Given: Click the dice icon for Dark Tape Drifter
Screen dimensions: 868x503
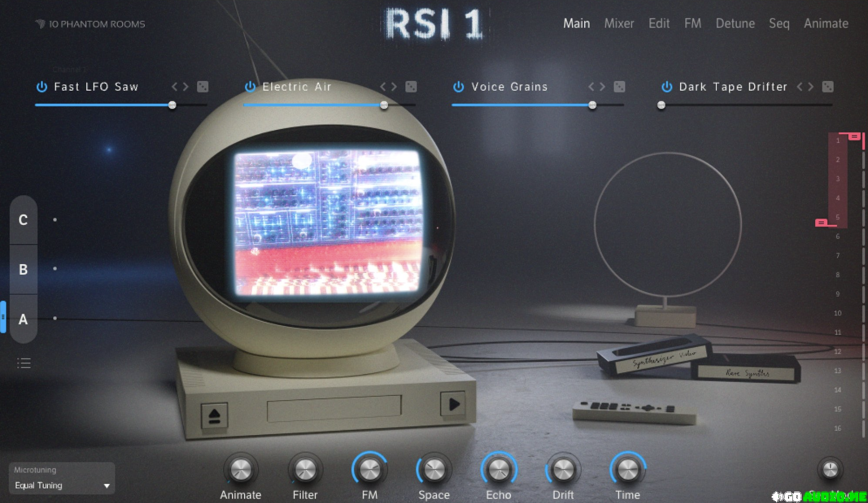Looking at the screenshot, I should tap(828, 87).
